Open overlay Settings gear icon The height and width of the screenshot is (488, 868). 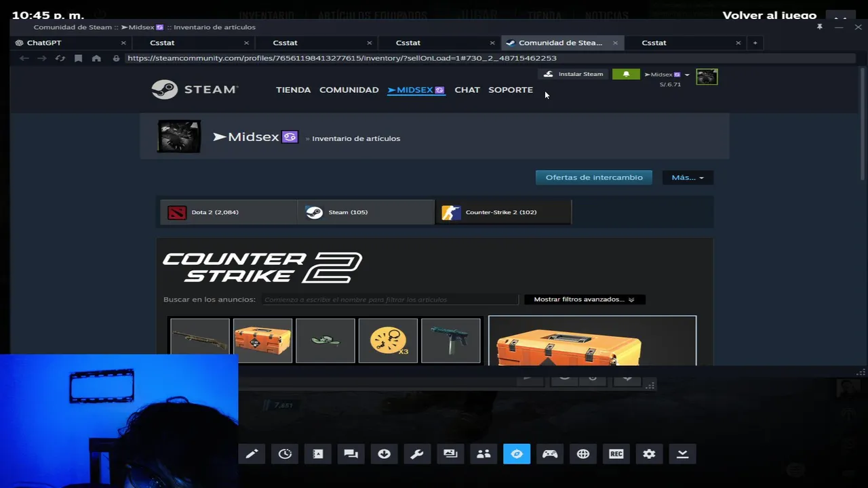click(649, 454)
